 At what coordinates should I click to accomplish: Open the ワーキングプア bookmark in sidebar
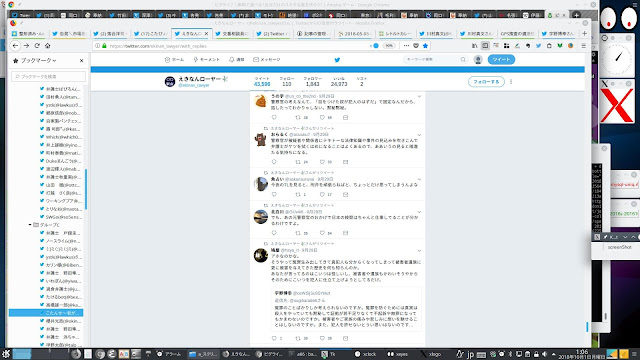61,201
